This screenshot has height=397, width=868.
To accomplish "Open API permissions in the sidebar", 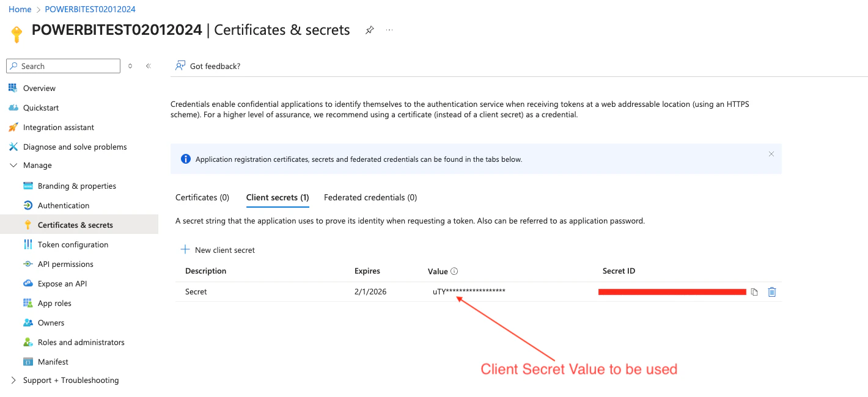I will coord(65,264).
